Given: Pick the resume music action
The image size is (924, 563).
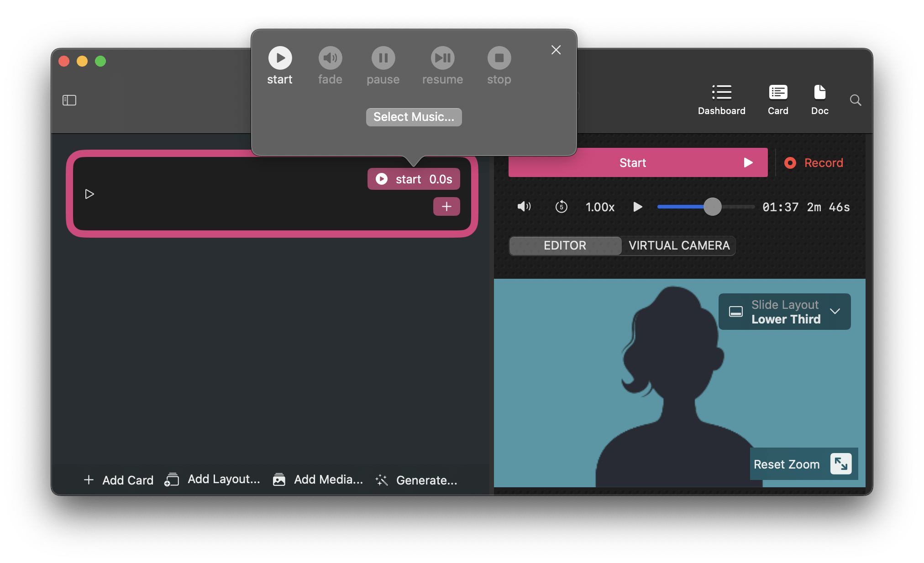Looking at the screenshot, I should (x=442, y=58).
